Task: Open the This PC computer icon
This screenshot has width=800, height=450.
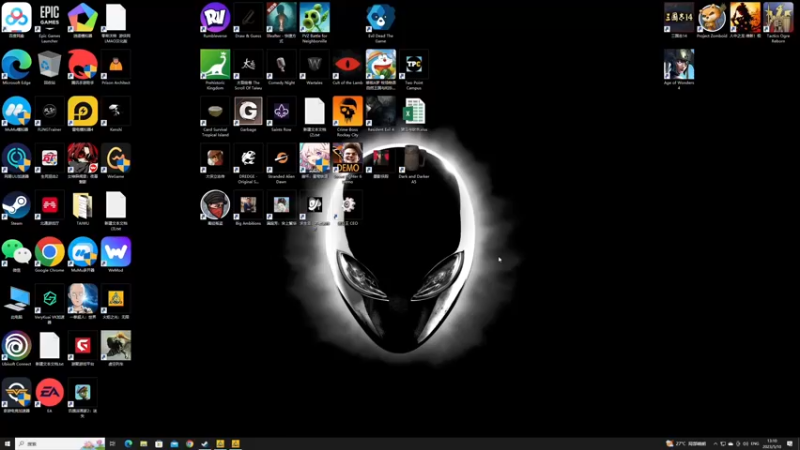Action: click(x=16, y=303)
